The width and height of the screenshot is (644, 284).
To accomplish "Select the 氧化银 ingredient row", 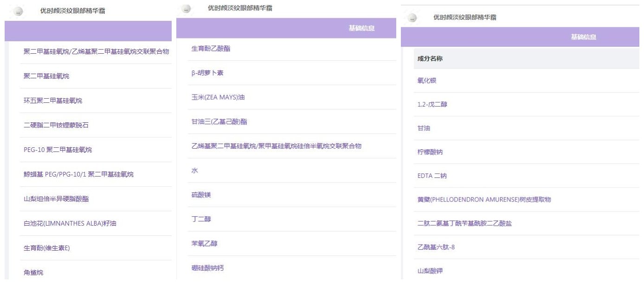I will point(427,81).
